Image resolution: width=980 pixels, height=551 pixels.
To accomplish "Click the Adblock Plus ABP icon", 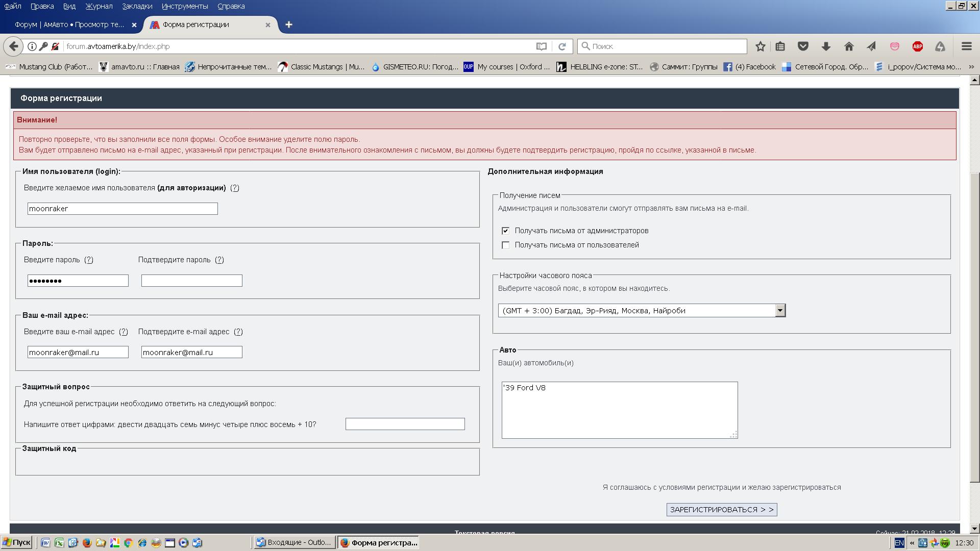I will pos(917,46).
